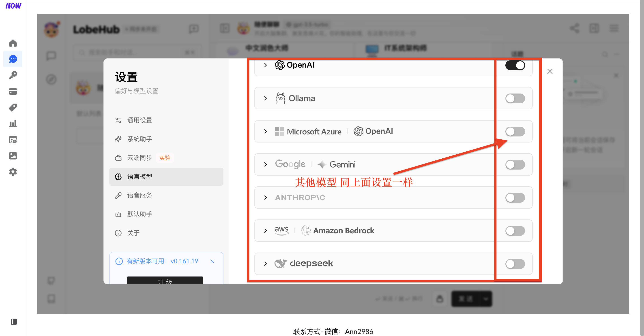Image resolution: width=644 pixels, height=336 pixels.
Task: Toggle the sidebar panel icon at bottom
Action: coord(14,321)
